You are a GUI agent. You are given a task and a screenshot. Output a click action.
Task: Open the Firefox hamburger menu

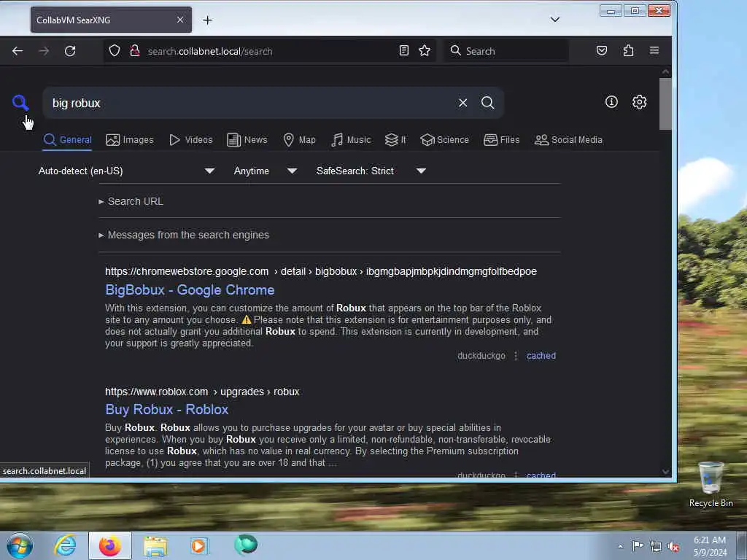(x=654, y=50)
